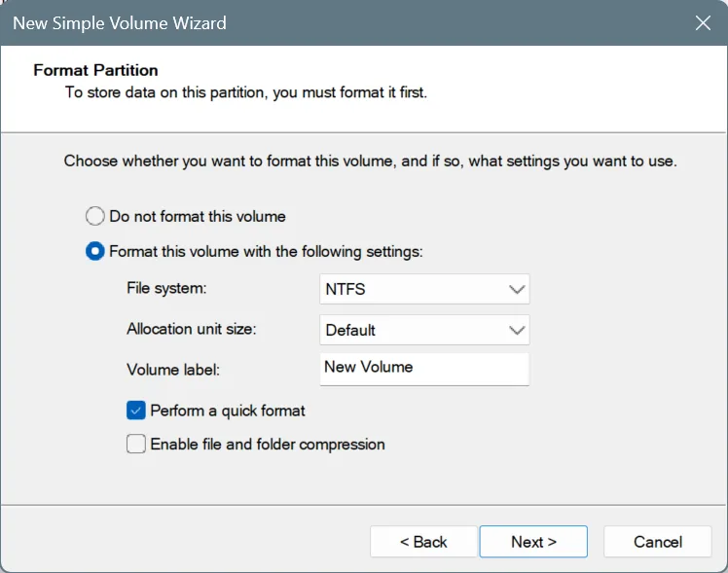Cancel the volume wizard

(657, 542)
